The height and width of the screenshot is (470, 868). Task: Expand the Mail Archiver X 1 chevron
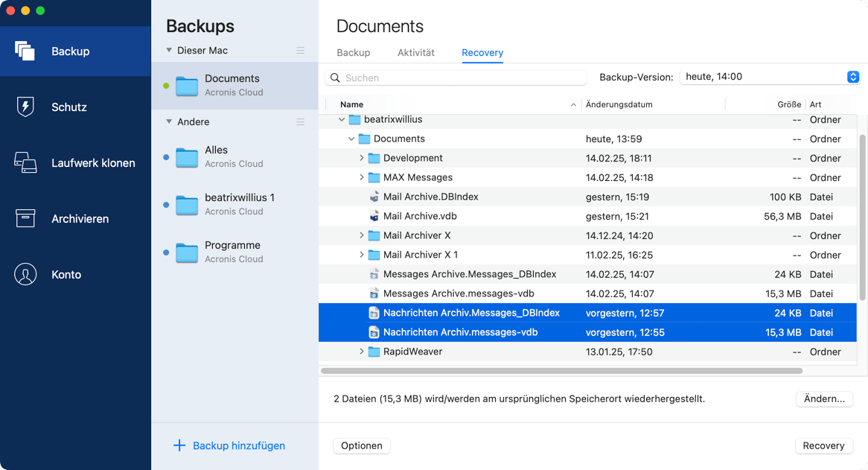click(362, 255)
